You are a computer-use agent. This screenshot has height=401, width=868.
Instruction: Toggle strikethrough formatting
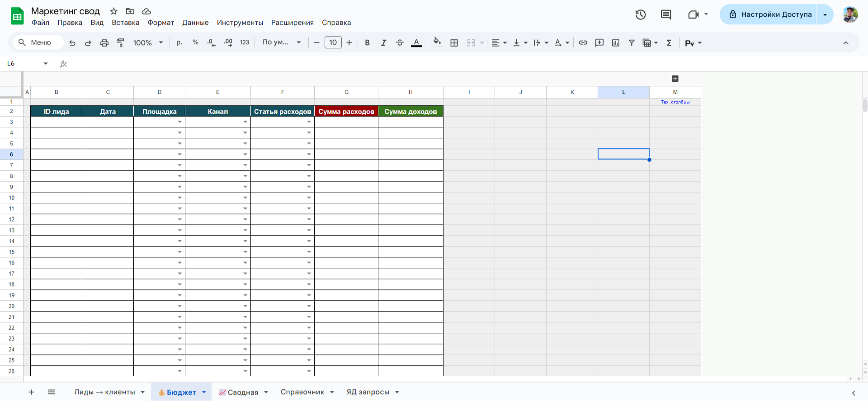point(400,42)
